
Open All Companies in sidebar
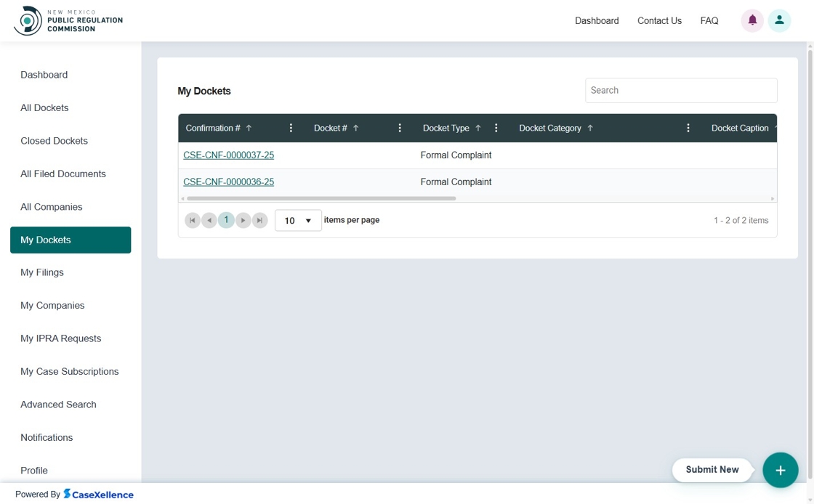[52, 207]
